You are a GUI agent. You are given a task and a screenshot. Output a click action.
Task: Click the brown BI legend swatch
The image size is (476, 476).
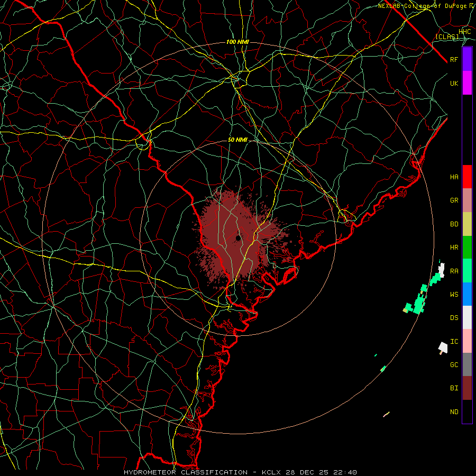467,388
